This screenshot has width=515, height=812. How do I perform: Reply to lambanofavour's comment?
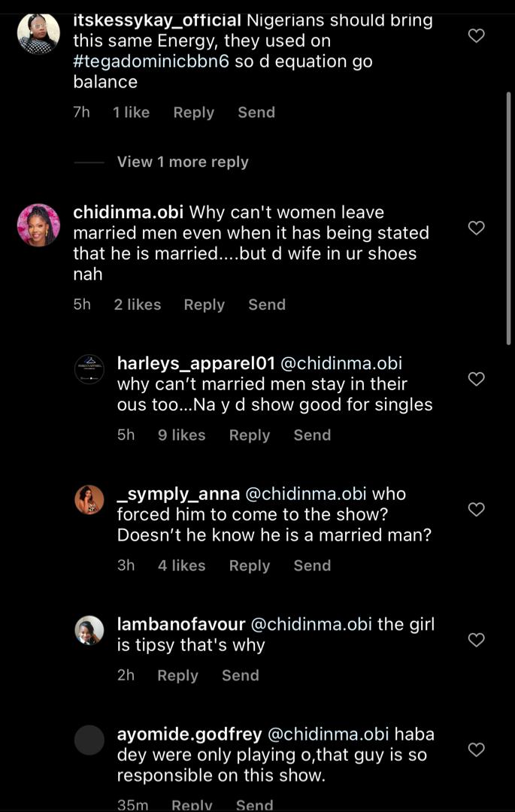177,676
